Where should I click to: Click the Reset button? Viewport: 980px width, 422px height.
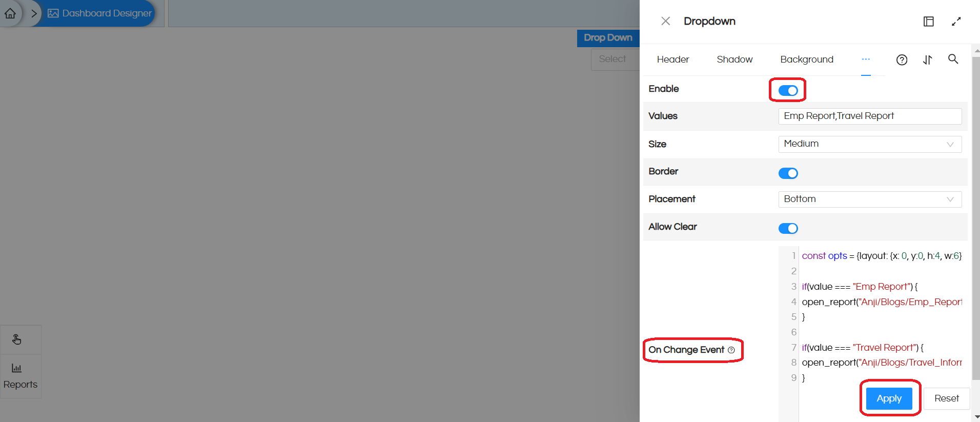[x=946, y=398]
